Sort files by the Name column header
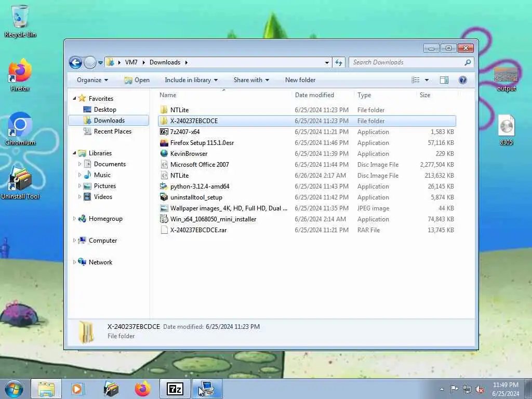The width and height of the screenshot is (532, 399). 224,95
